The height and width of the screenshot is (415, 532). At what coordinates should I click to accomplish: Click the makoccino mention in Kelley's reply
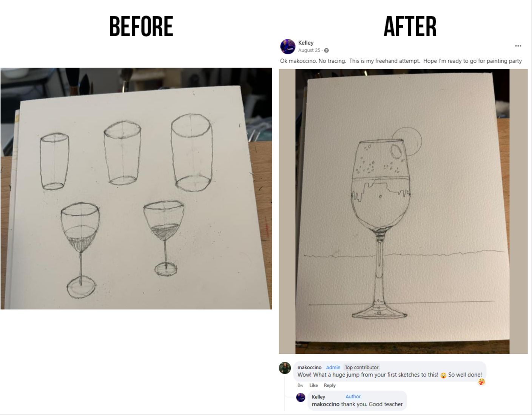(x=325, y=404)
